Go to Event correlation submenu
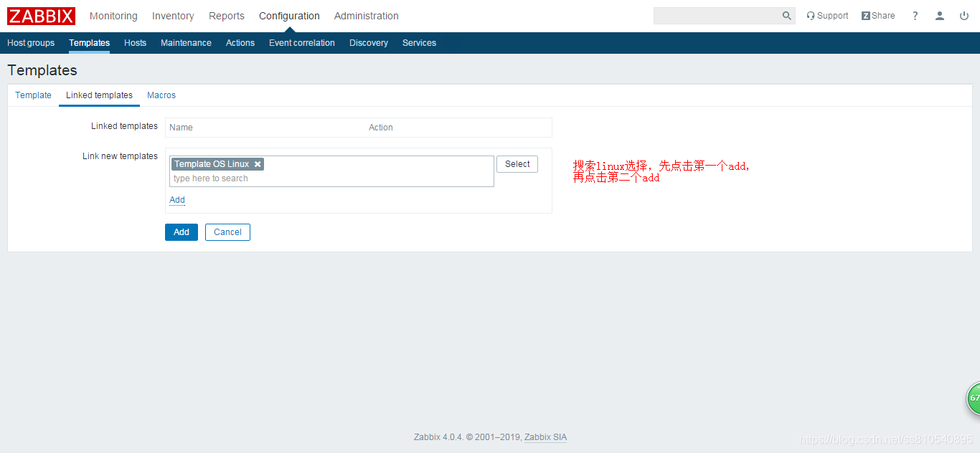 [302, 43]
